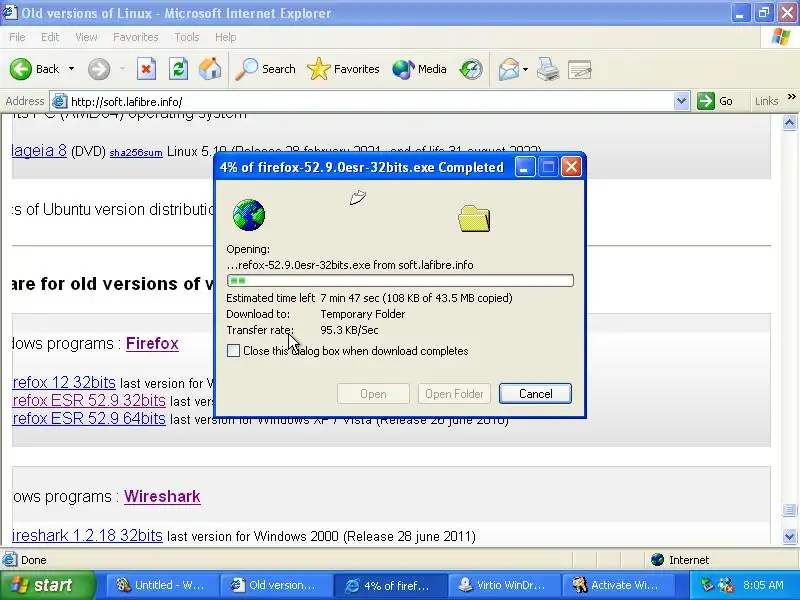Click the Forward arrow icon in IE toolbar
The image size is (800, 600).
point(99,69)
